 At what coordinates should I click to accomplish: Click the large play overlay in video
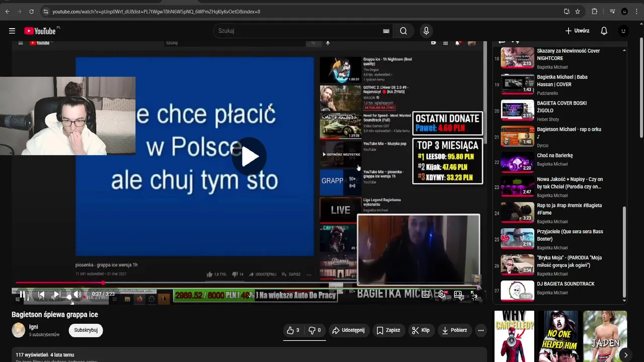250,156
